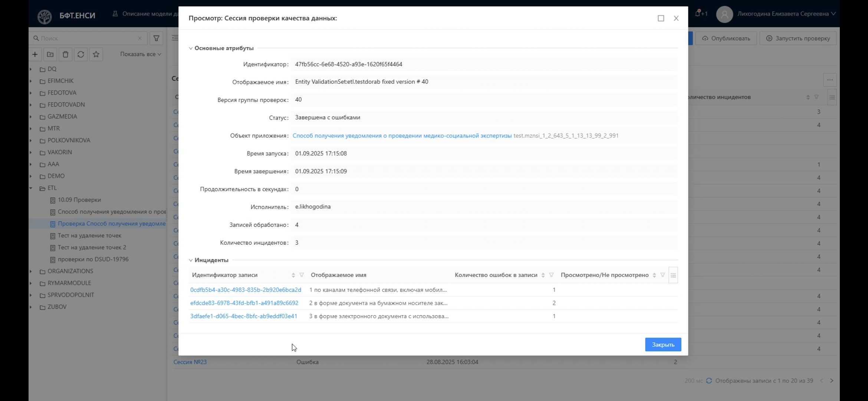Expand the ORGANIZATIONS folder
Screen dimensions: 868x401
(31, 271)
